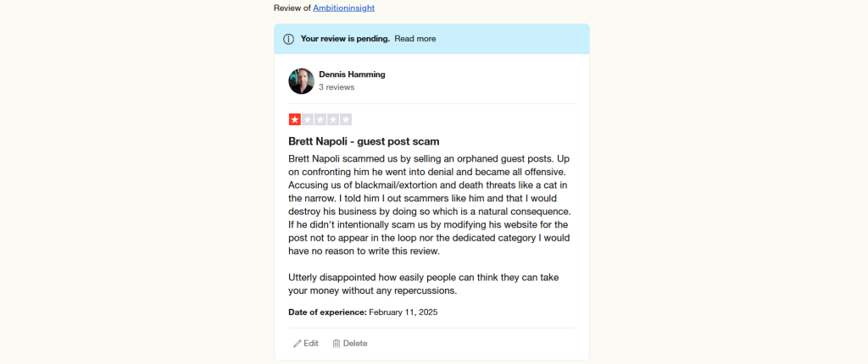
Task: Open Dennis Hamming's profile photo
Action: coord(301,80)
